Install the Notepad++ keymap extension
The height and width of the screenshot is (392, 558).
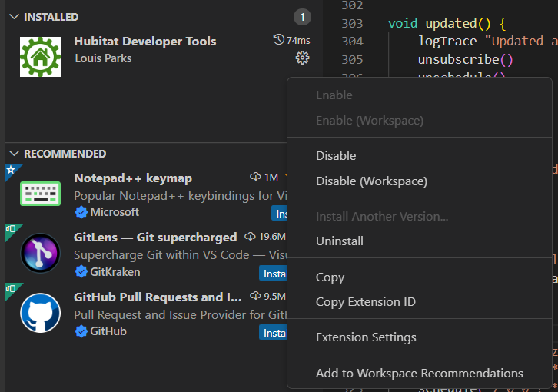coord(280,213)
